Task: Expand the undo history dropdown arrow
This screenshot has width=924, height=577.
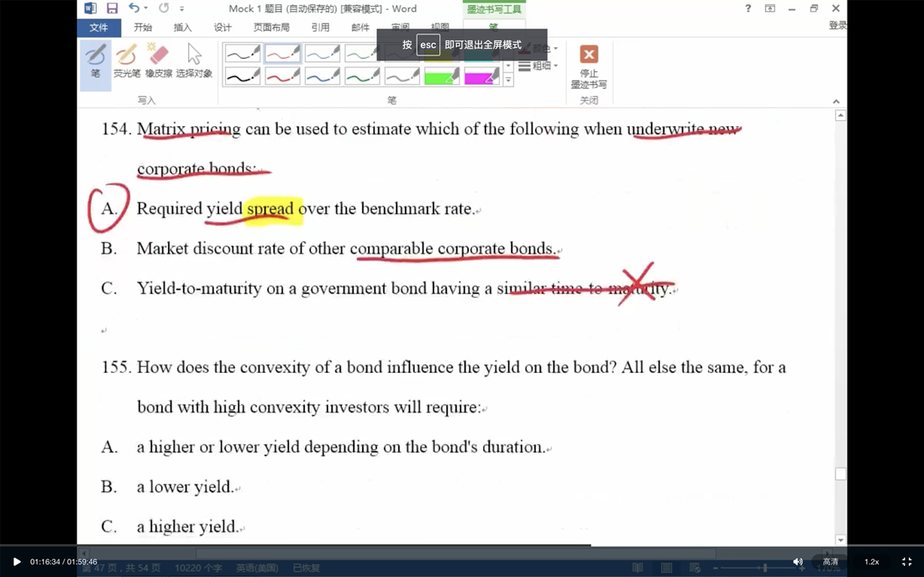Action: (145, 8)
